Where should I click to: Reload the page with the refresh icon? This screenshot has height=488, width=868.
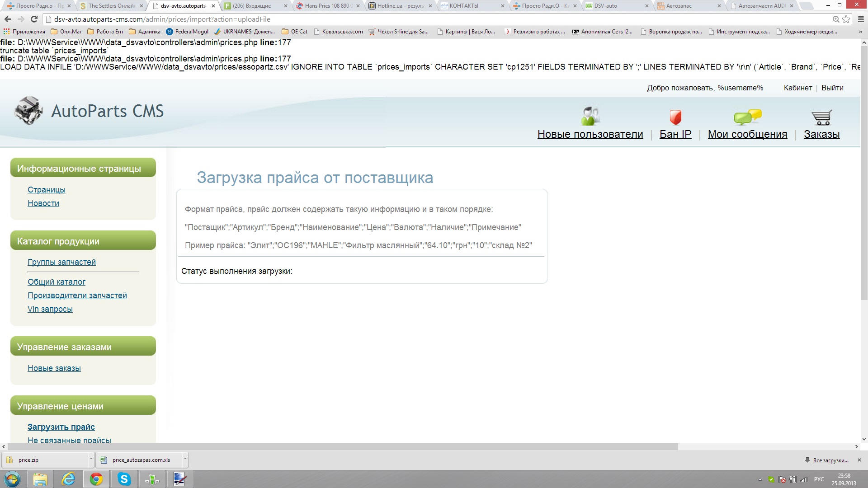click(x=34, y=19)
